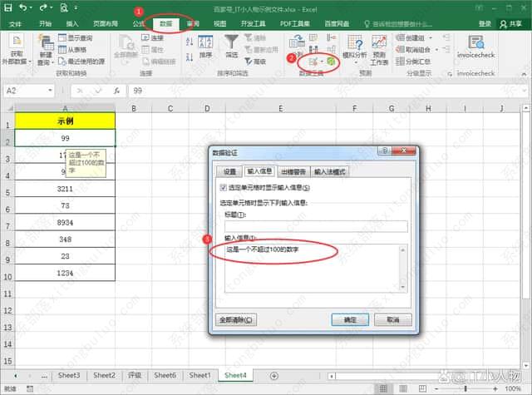The image size is (532, 395).
Task: Click the Clear All button
Action: [x=236, y=319]
